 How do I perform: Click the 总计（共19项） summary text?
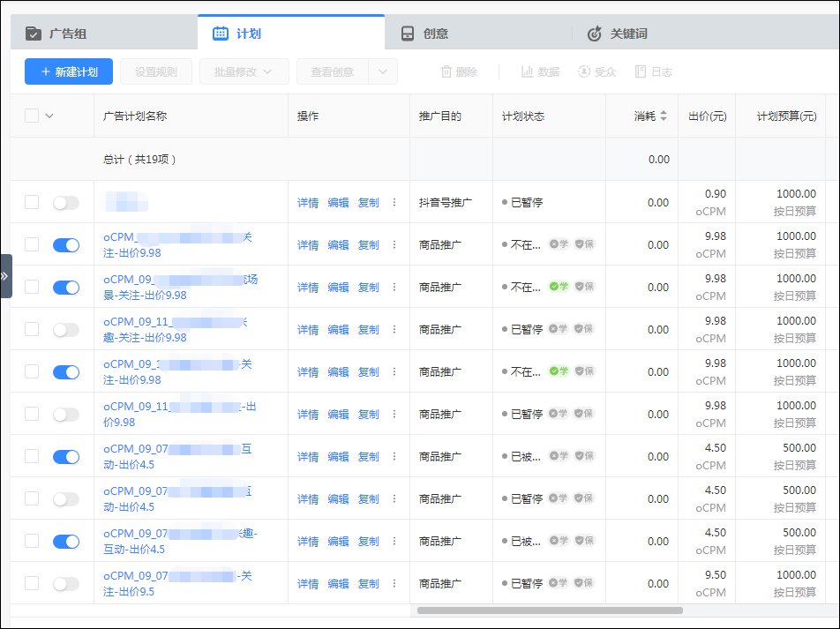[x=139, y=159]
